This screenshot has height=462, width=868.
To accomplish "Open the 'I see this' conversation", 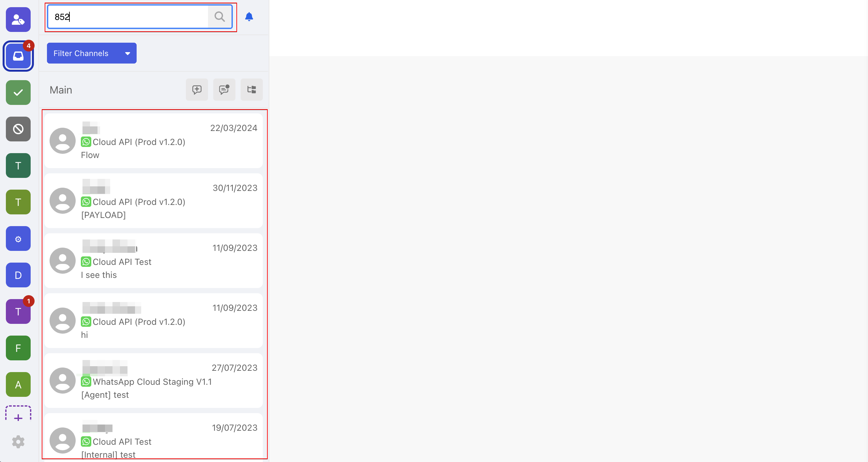I will click(x=154, y=261).
